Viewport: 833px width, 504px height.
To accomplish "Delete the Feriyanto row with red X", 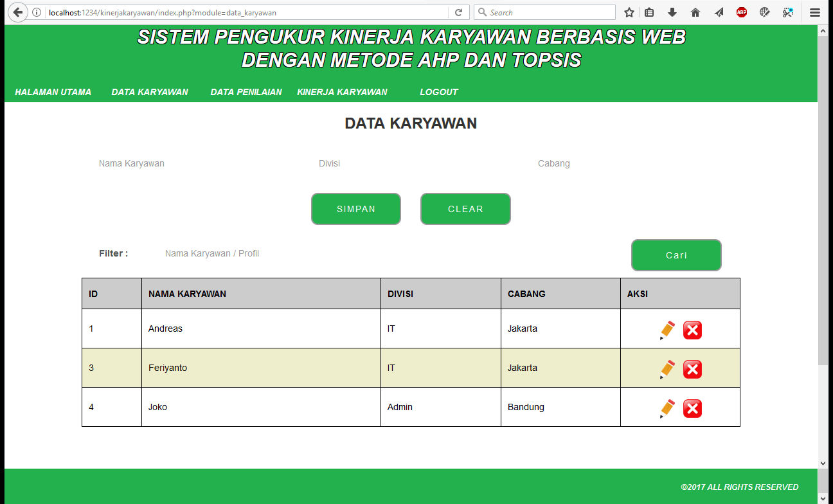I will (x=692, y=369).
